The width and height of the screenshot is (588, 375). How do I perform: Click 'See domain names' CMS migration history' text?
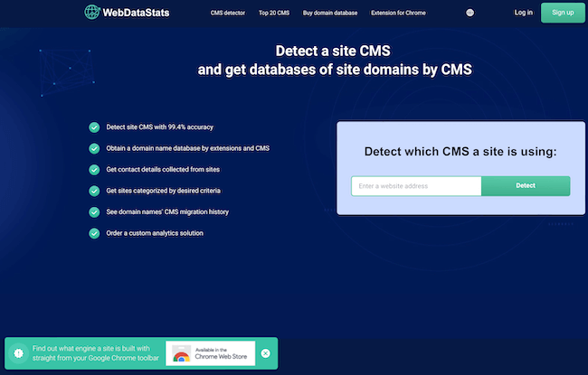tap(167, 211)
